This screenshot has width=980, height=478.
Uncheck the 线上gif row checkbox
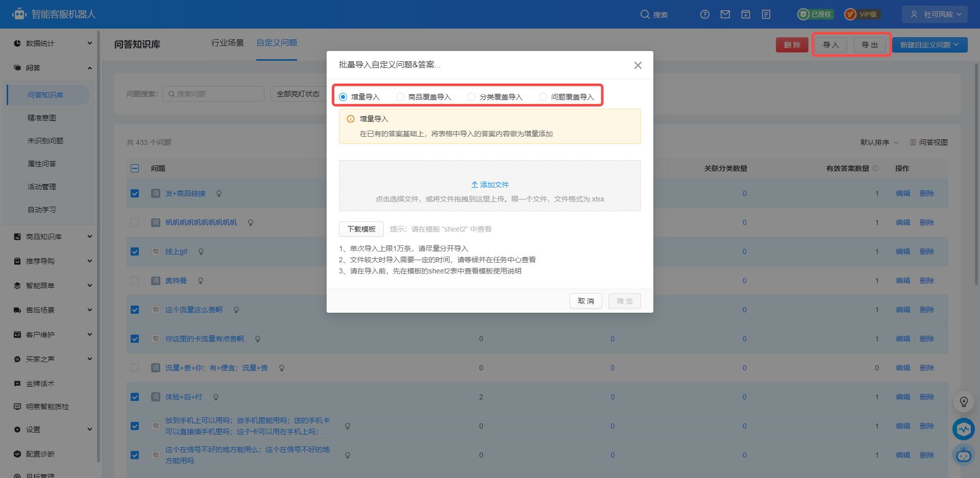pyautogui.click(x=135, y=251)
